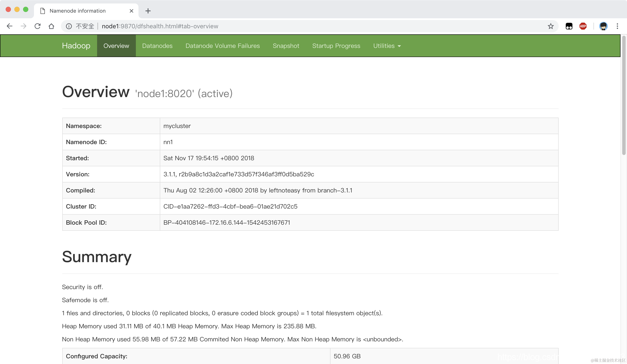Open the AdBlock Plus extension

pos(583,26)
